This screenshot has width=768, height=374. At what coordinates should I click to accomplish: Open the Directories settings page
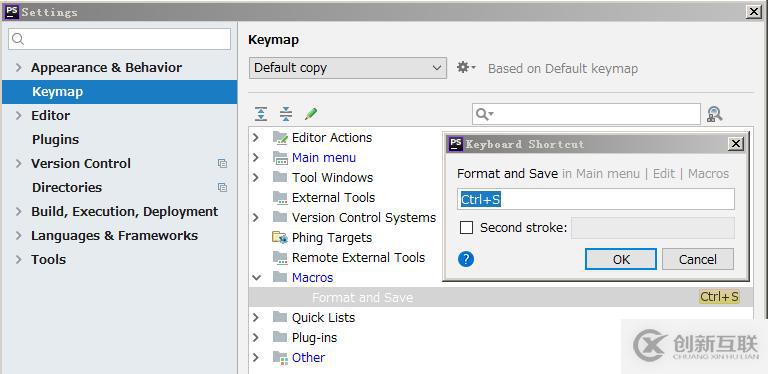[x=67, y=187]
